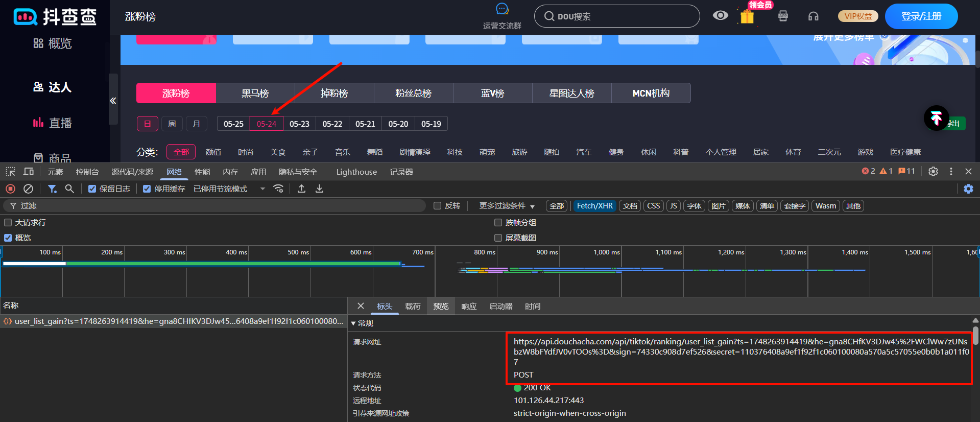980x422 pixels.
Task: Select date 05-24
Action: point(267,124)
